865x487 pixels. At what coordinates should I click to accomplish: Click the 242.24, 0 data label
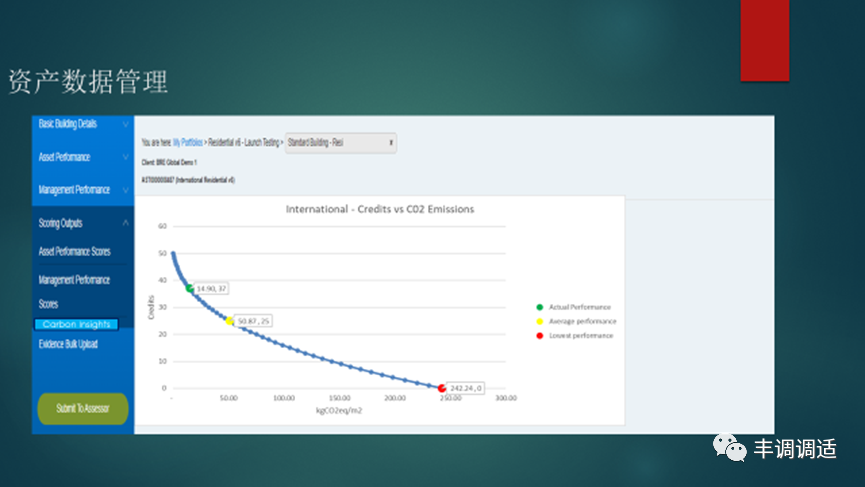(466, 388)
